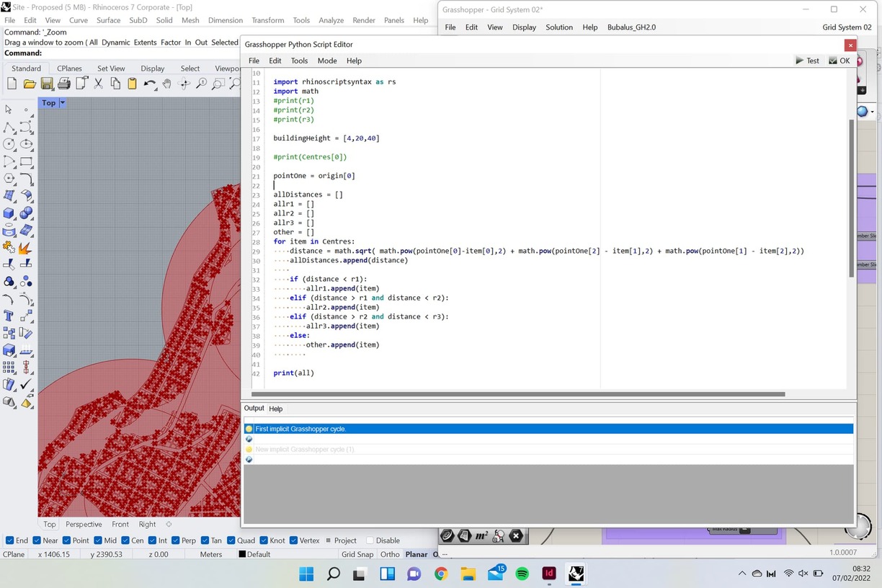This screenshot has height=588, width=882.
Task: Switch to the Perspective viewport tab
Action: click(84, 525)
